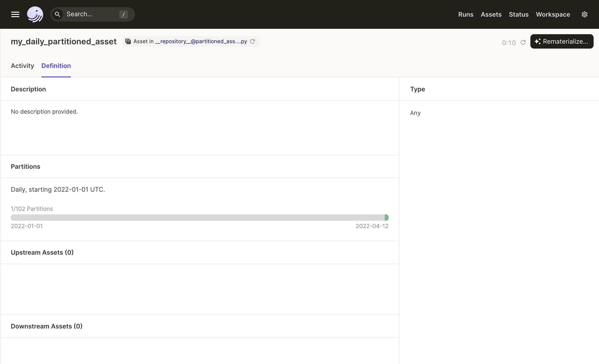Viewport: 599px width, 364px height.
Task: Open the user settings gear
Action: point(585,14)
